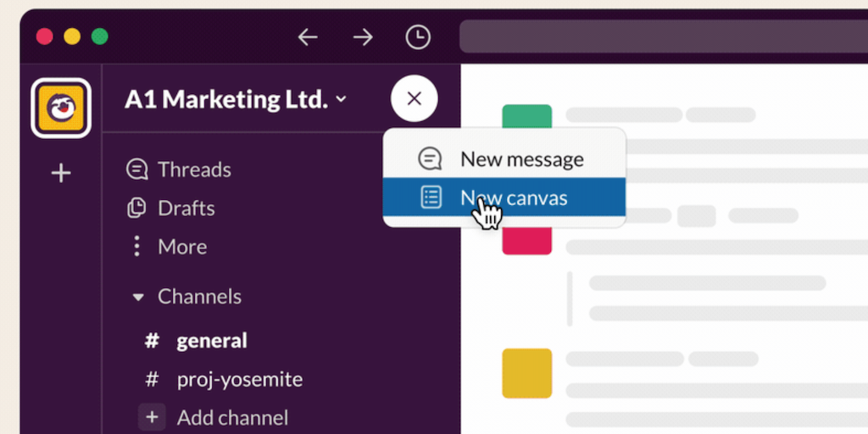Collapse the Channels section

pos(138,298)
